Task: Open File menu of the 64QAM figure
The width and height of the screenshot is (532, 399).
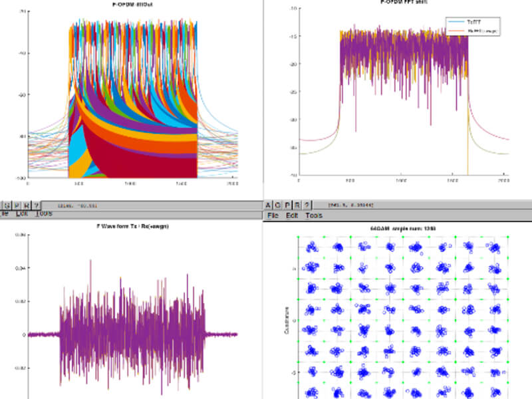Action: 273,216
